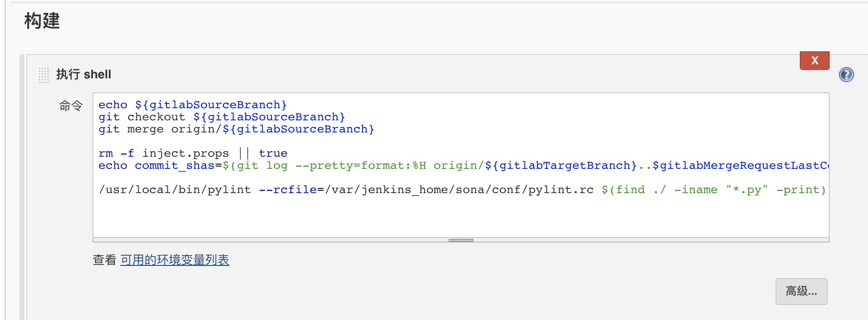868x320 pixels.
Task: Place cursor on the echo ${gitlabSourceBranch} line
Action: (192, 105)
